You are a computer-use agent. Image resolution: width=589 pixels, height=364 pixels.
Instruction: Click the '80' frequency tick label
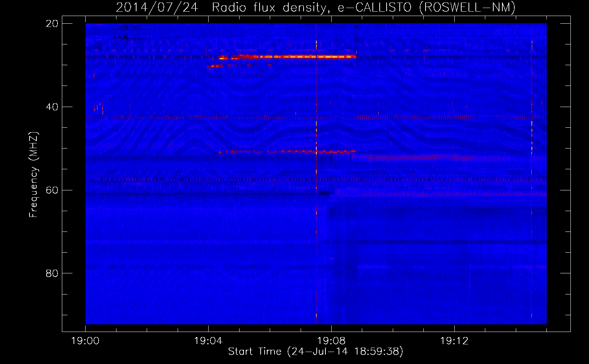(x=52, y=273)
